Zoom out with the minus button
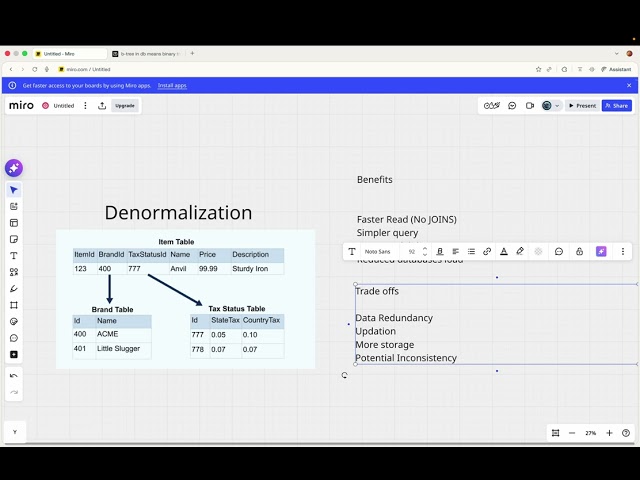 tap(572, 433)
